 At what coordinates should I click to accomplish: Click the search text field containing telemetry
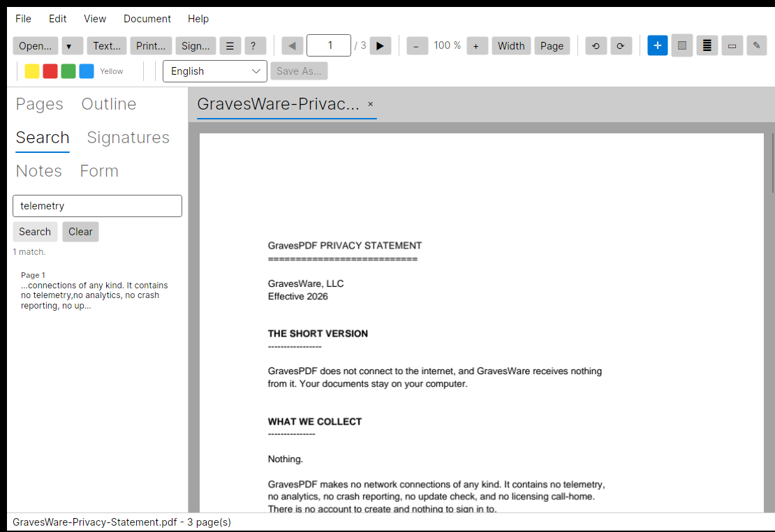(97, 206)
